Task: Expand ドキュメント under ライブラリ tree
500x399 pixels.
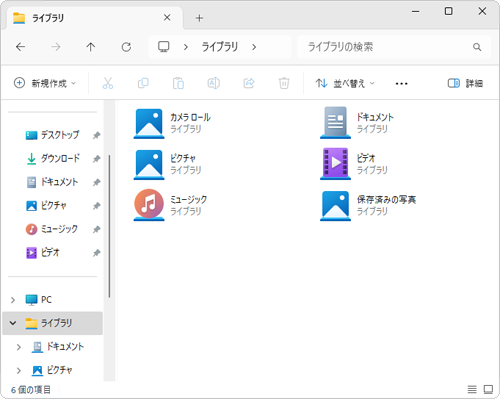Action: click(x=19, y=347)
